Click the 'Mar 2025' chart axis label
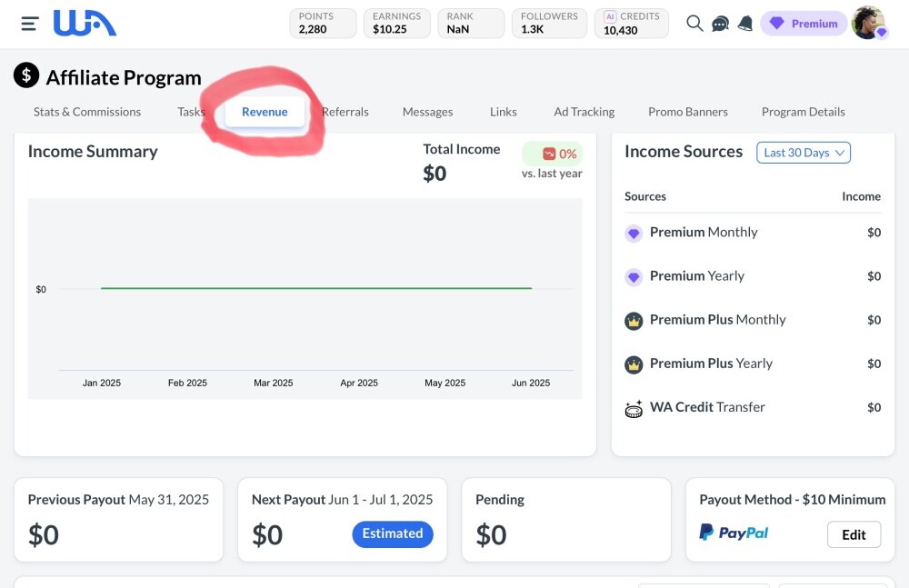 273,383
